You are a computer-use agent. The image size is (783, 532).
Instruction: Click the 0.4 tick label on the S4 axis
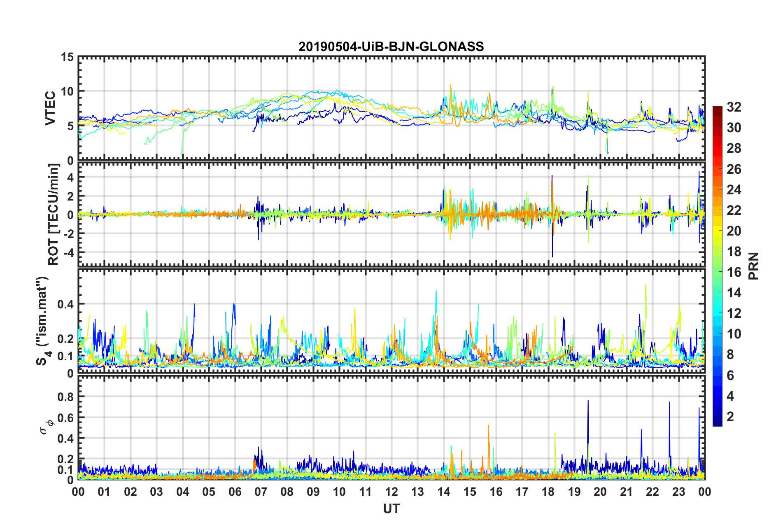click(x=65, y=304)
